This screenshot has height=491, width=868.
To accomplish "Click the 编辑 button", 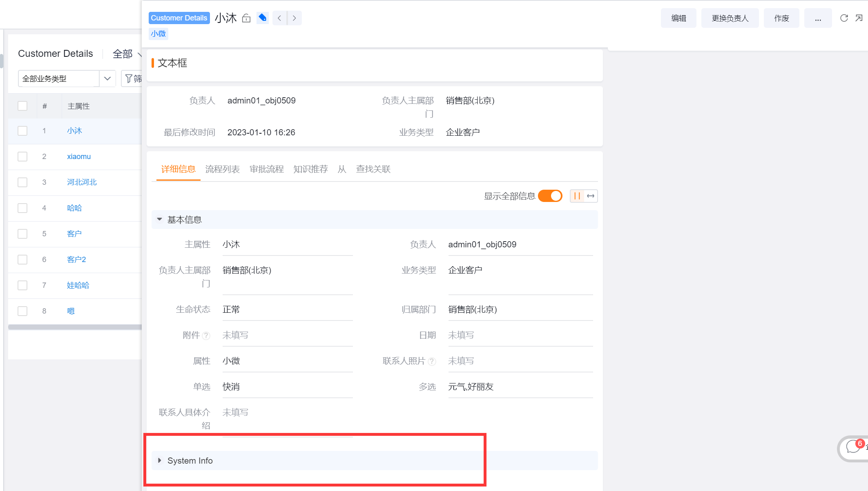I will 678,18.
